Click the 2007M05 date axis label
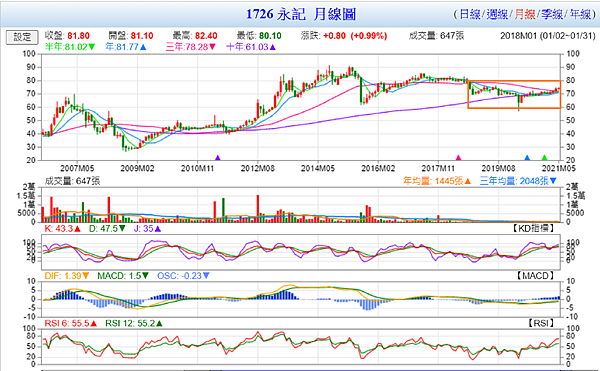This screenshot has width=600, height=371. pyautogui.click(x=77, y=168)
